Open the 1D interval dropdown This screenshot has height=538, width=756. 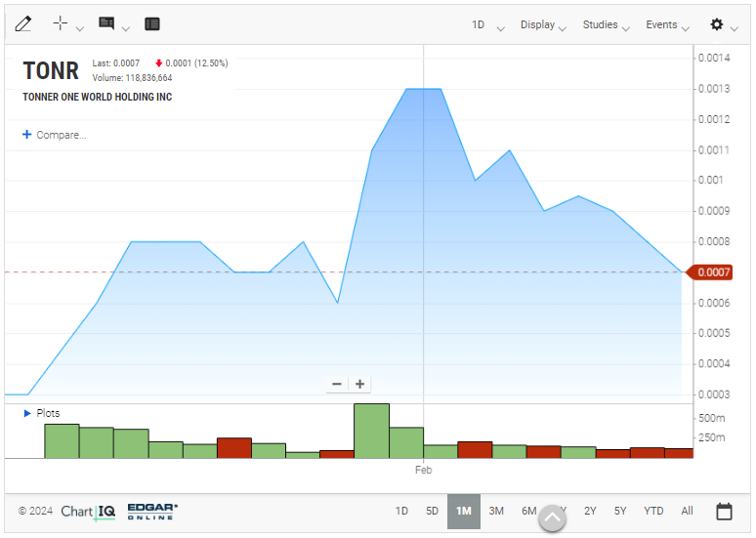pyautogui.click(x=488, y=25)
